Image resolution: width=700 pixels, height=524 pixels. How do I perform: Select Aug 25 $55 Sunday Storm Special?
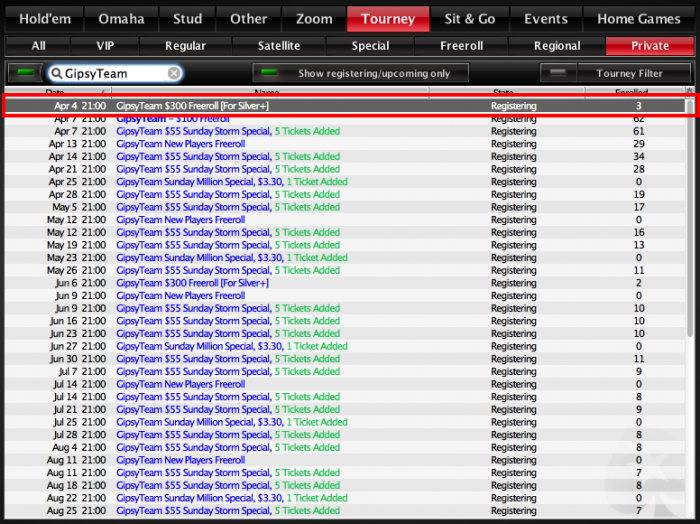[345, 511]
